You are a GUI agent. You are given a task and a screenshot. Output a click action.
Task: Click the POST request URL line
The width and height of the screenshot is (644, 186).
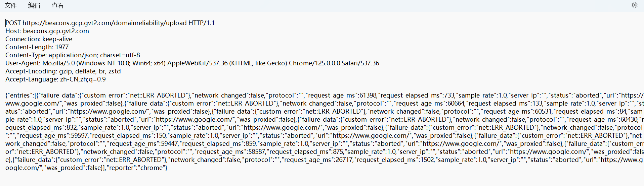coord(110,23)
